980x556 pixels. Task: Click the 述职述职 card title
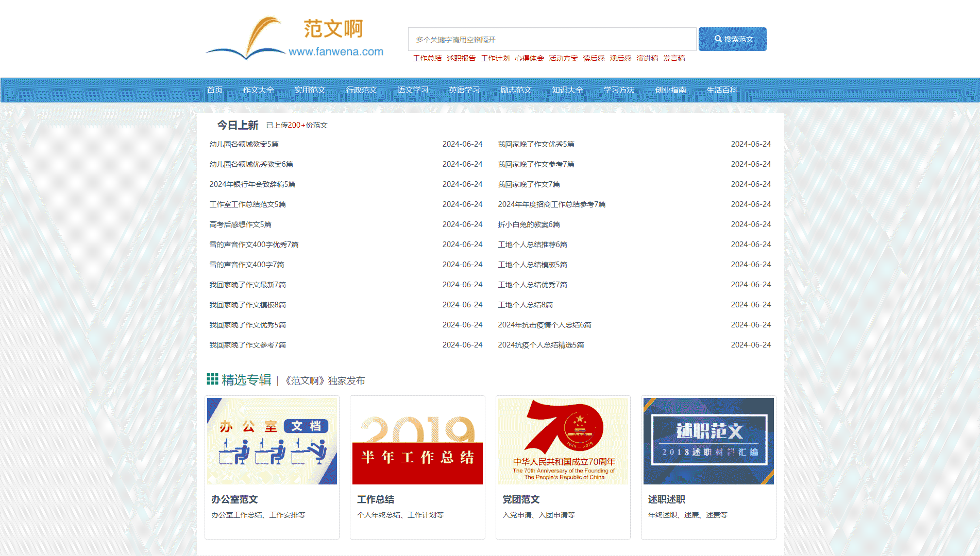[667, 499]
